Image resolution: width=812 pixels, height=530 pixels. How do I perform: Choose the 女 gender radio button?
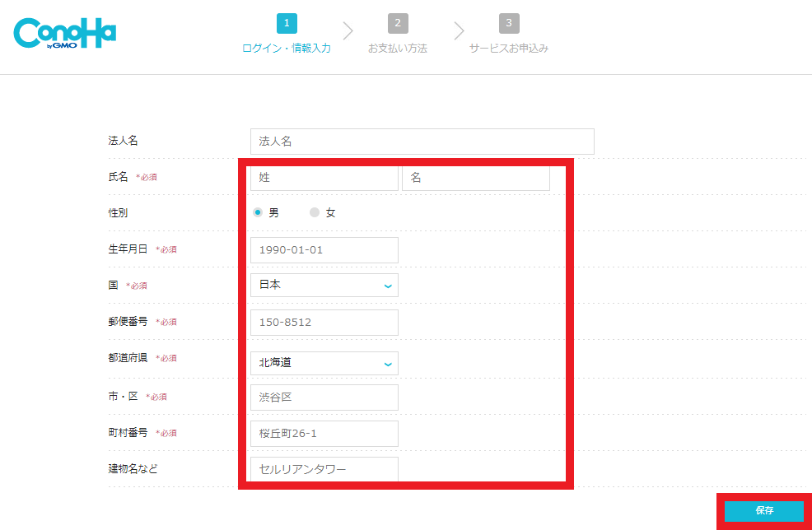click(315, 212)
